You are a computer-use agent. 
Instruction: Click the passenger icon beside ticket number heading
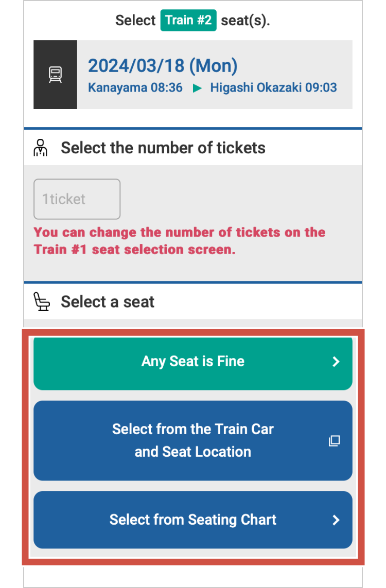tap(41, 148)
